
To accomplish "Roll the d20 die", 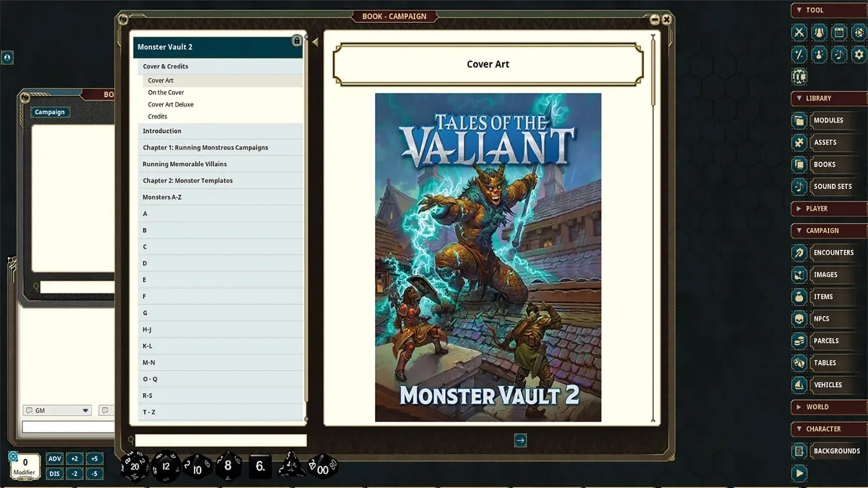I will pos(135,466).
